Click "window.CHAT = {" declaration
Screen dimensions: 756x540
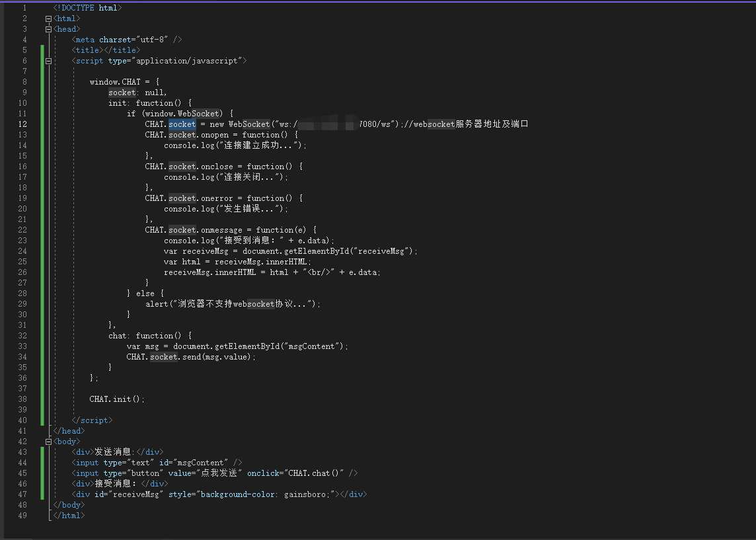[124, 82]
